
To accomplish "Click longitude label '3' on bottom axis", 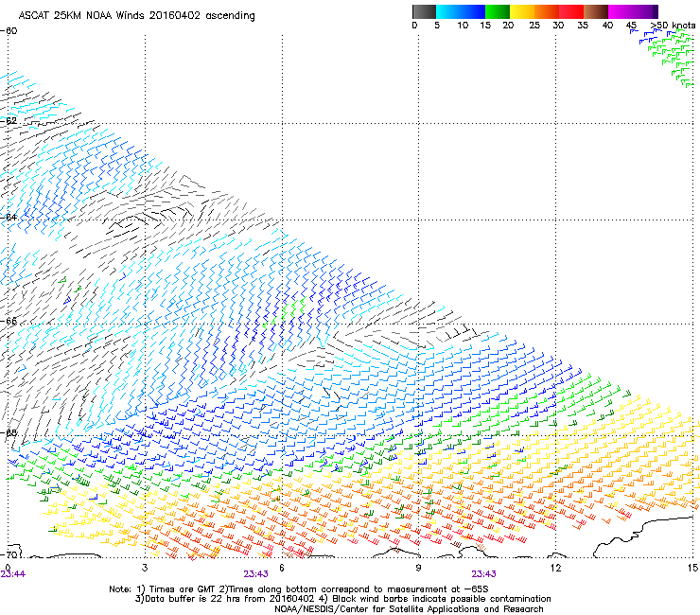I will click(x=145, y=568).
